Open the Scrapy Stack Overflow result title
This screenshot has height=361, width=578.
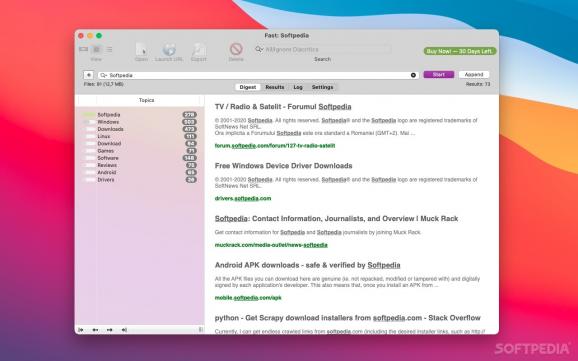pyautogui.click(x=348, y=318)
